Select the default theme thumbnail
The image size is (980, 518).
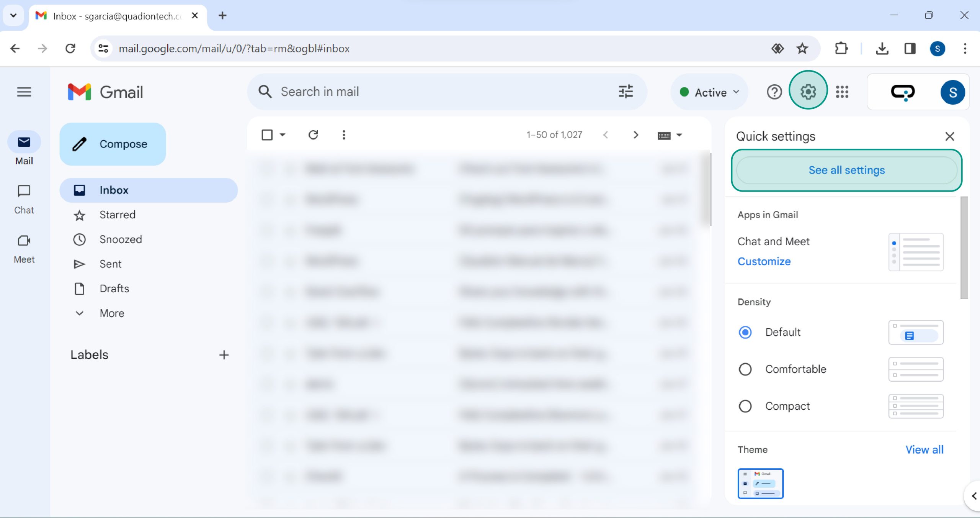[760, 484]
